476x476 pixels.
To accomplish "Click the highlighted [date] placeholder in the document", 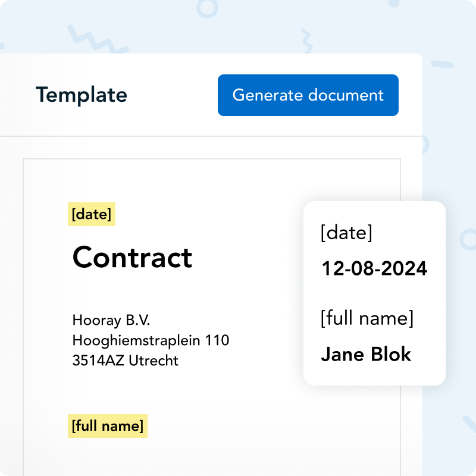I will tap(91, 215).
